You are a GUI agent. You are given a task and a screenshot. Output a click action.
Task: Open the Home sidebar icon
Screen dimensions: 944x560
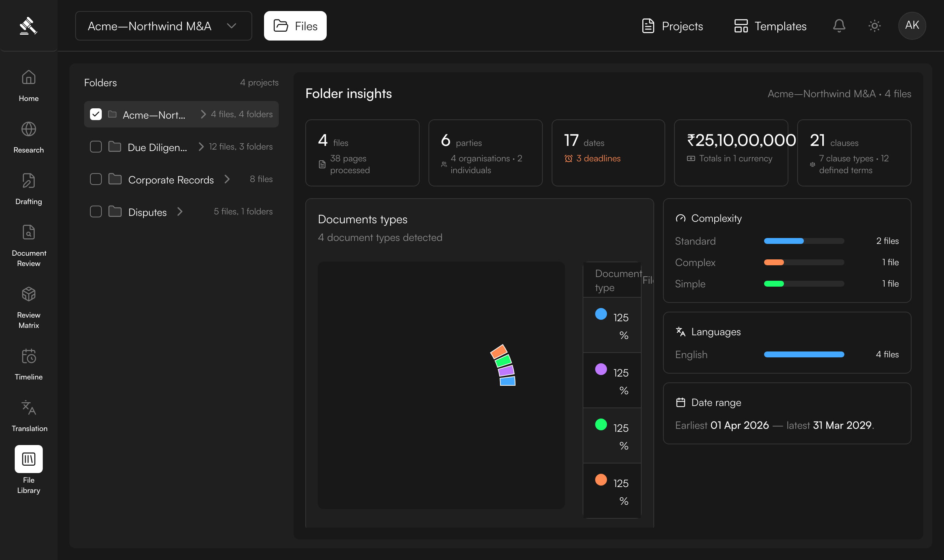[x=29, y=77]
